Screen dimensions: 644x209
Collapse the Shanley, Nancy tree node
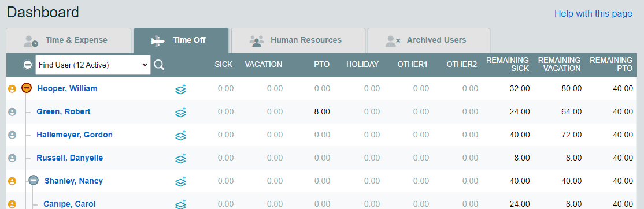[34, 180]
